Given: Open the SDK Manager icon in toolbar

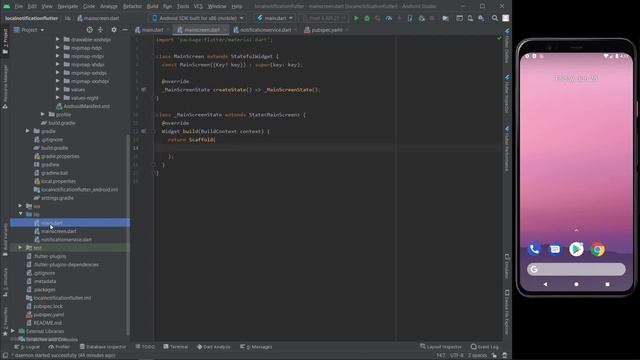Looking at the screenshot, I should click(x=482, y=18).
